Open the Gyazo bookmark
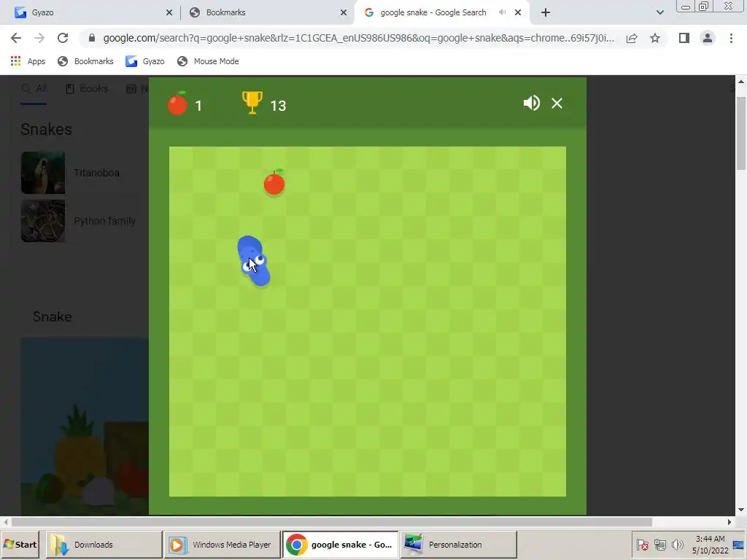The height and width of the screenshot is (560, 747). coord(145,61)
